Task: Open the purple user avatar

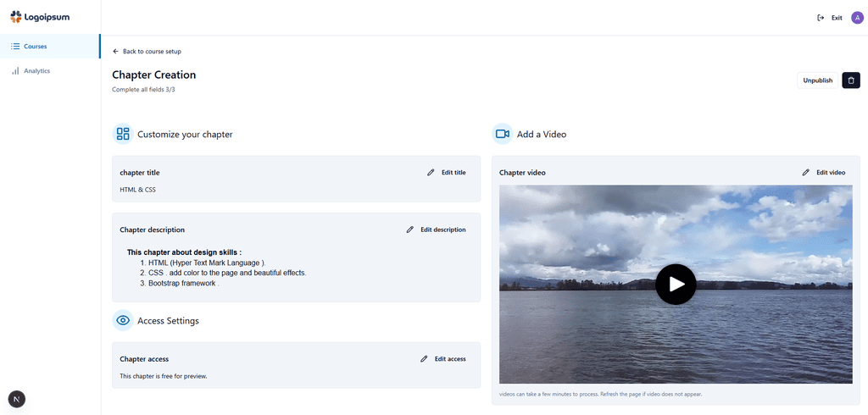Action: pyautogui.click(x=857, y=18)
